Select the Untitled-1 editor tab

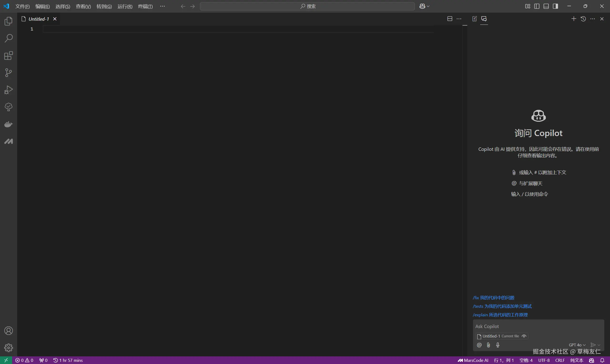tap(39, 19)
